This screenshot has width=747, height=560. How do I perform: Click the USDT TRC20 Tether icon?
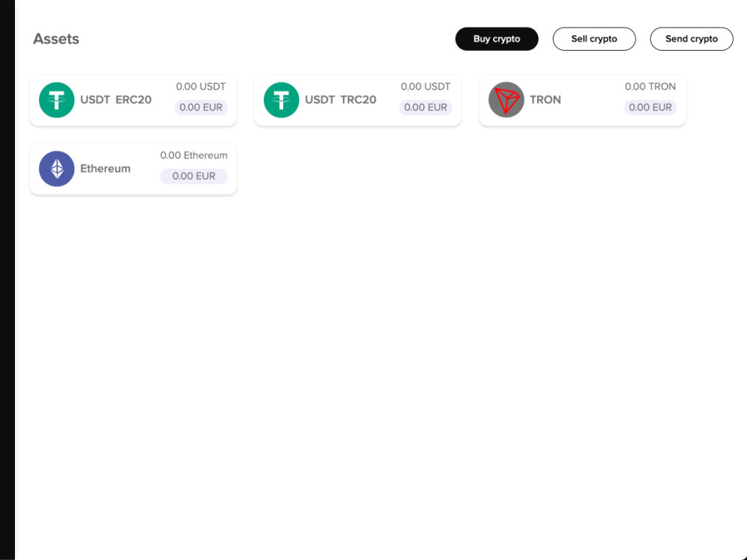click(x=281, y=100)
